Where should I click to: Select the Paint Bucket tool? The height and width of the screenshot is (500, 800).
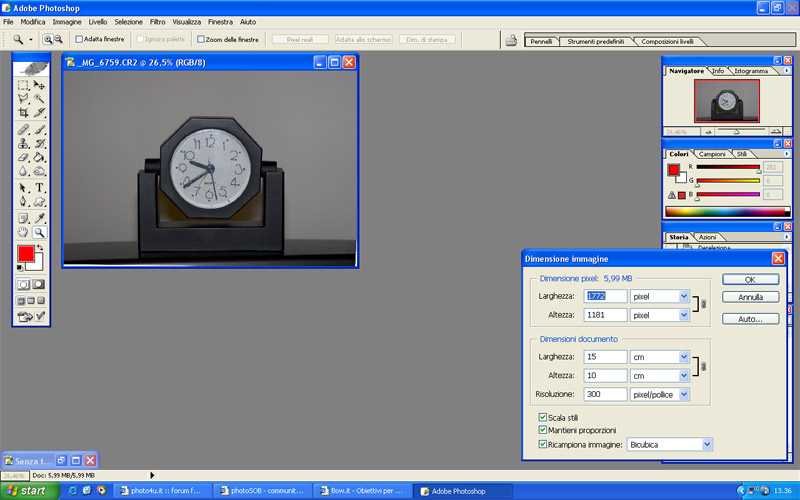click(x=40, y=158)
